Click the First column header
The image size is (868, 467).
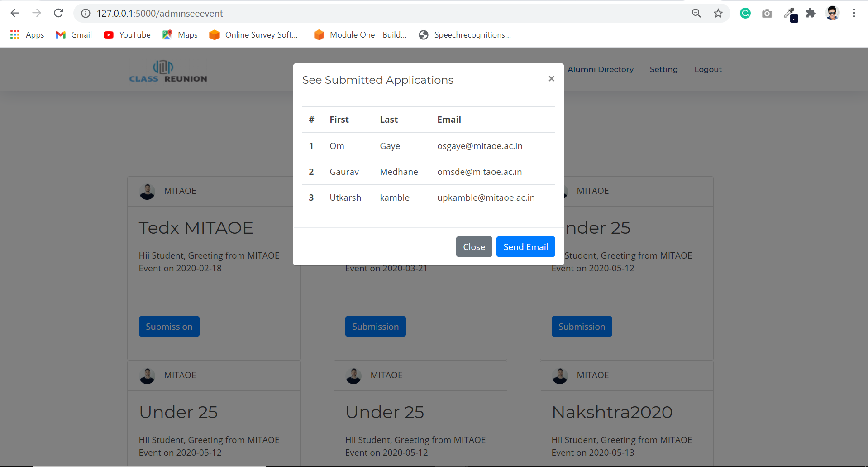pos(339,120)
